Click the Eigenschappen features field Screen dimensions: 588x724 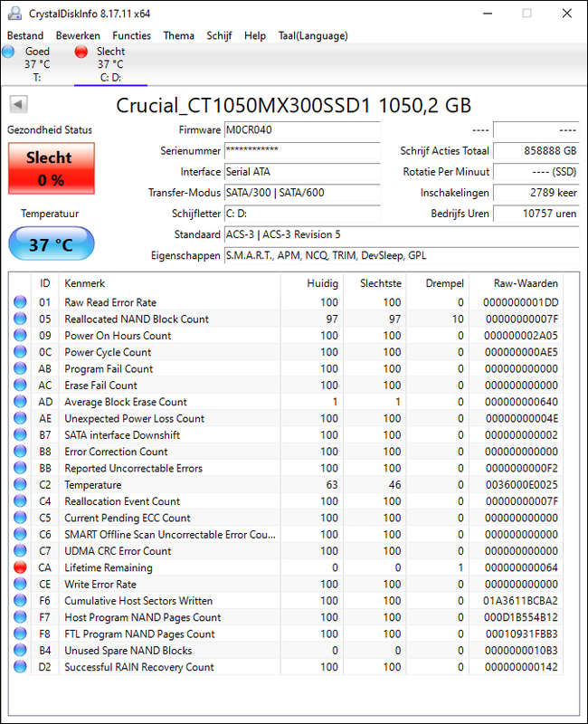[402, 255]
